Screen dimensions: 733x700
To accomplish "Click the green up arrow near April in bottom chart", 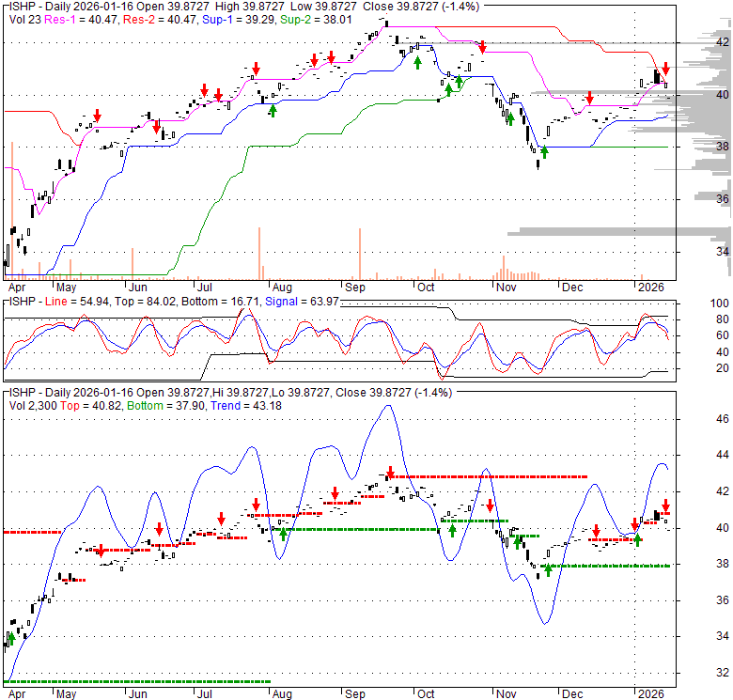I will [x=10, y=638].
